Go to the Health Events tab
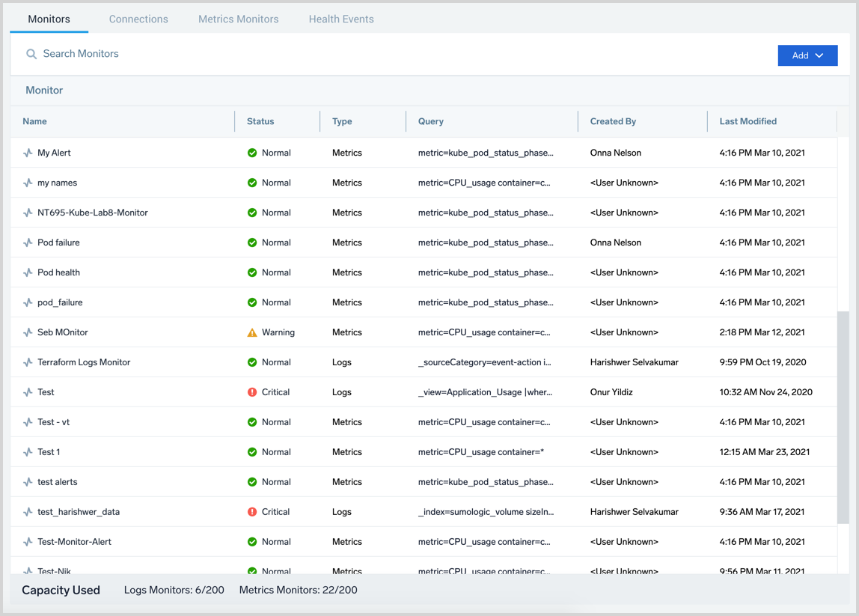The width and height of the screenshot is (859, 616). click(x=341, y=19)
